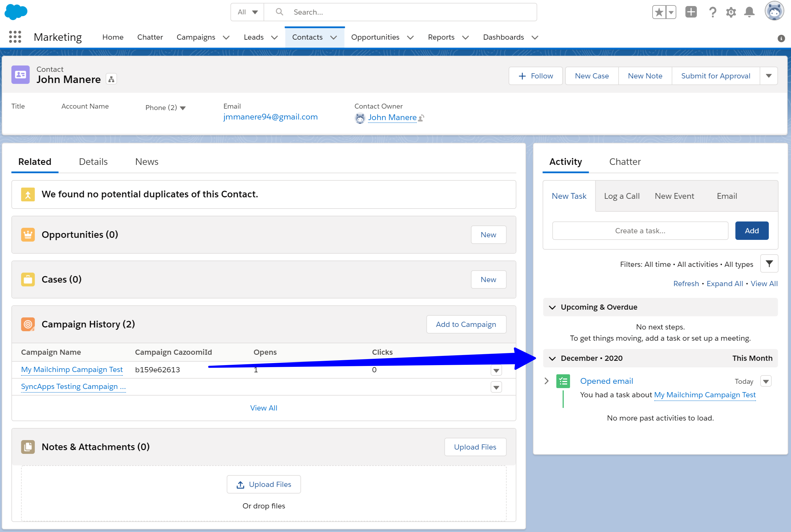Viewport: 791px width, 532px height.
Task: Click the Campaign History target icon
Action: [28, 324]
